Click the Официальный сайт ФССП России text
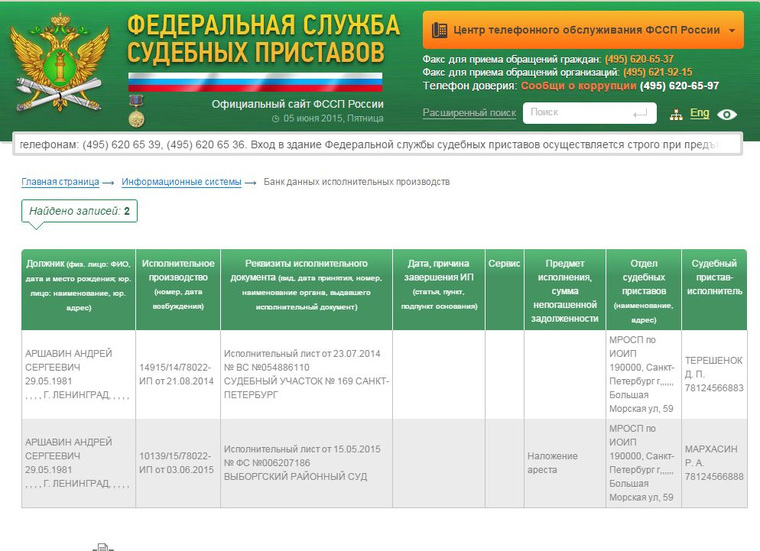Screen dimensions: 760x551 (297, 104)
